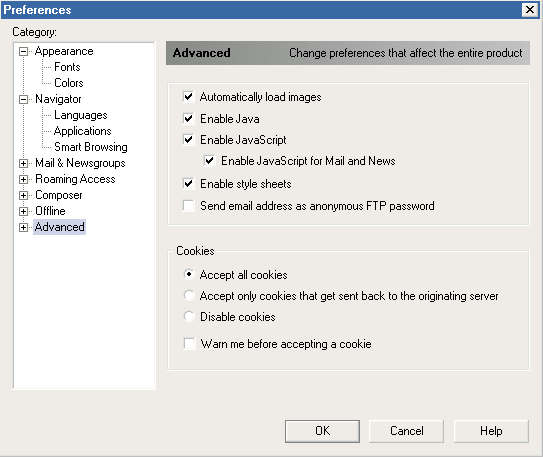Disable the Enable Java checkbox
This screenshot has height=457, width=543.
[x=188, y=119]
